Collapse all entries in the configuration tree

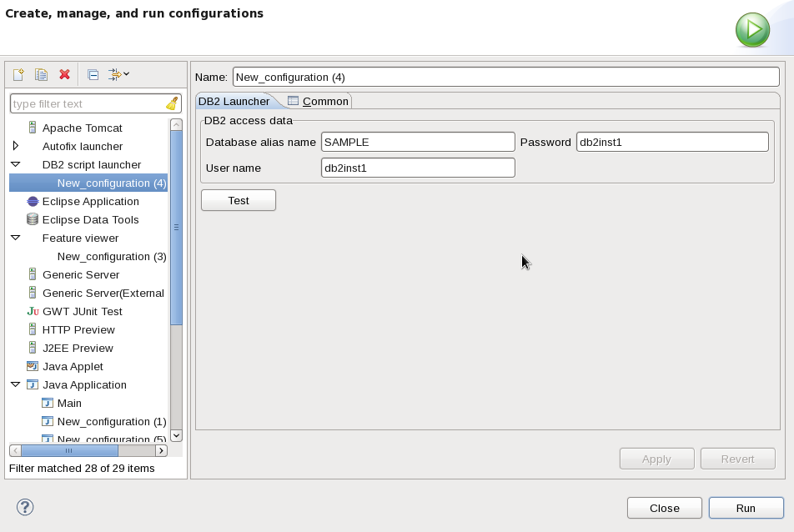tap(92, 74)
